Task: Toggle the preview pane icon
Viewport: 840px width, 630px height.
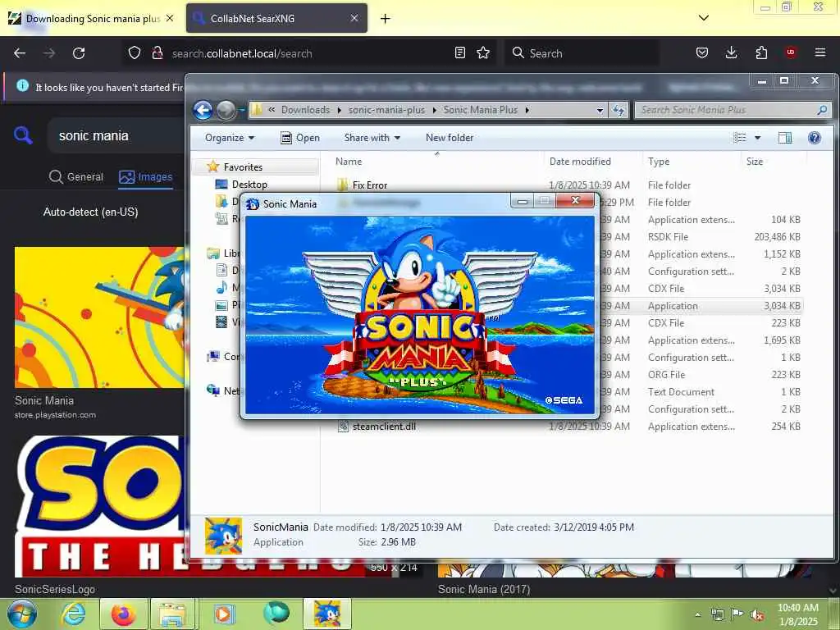Action: [x=785, y=138]
